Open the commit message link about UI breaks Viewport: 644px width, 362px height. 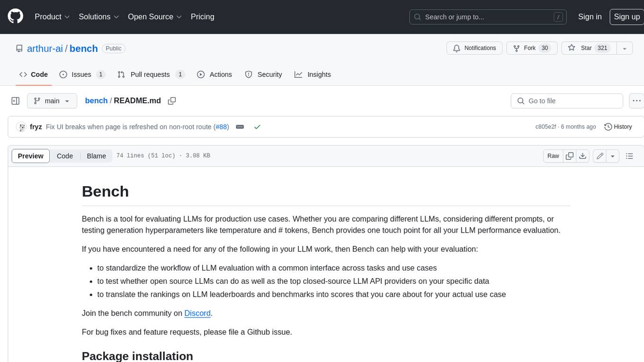click(x=129, y=127)
